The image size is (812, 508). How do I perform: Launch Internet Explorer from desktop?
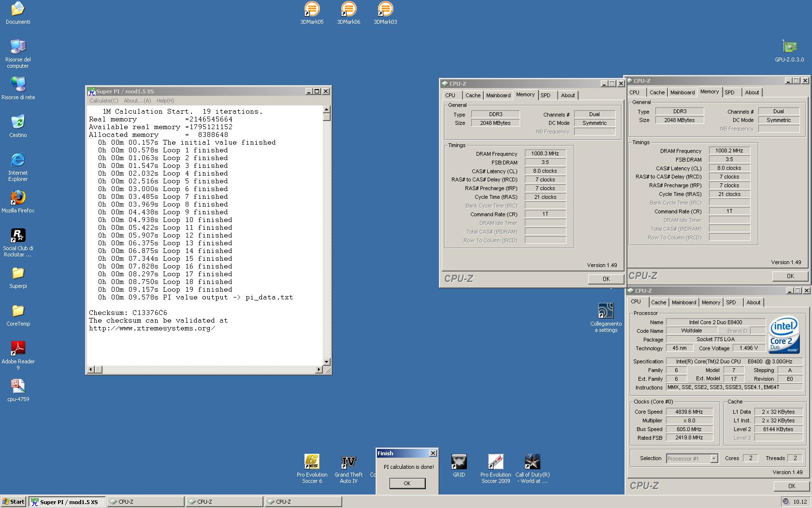[18, 166]
